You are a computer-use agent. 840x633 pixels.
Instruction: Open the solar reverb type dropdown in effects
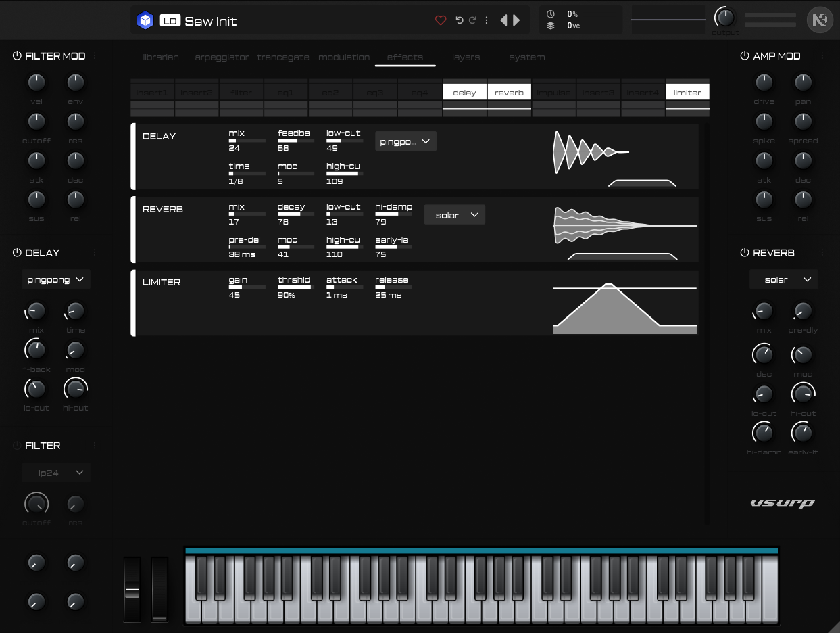(455, 215)
